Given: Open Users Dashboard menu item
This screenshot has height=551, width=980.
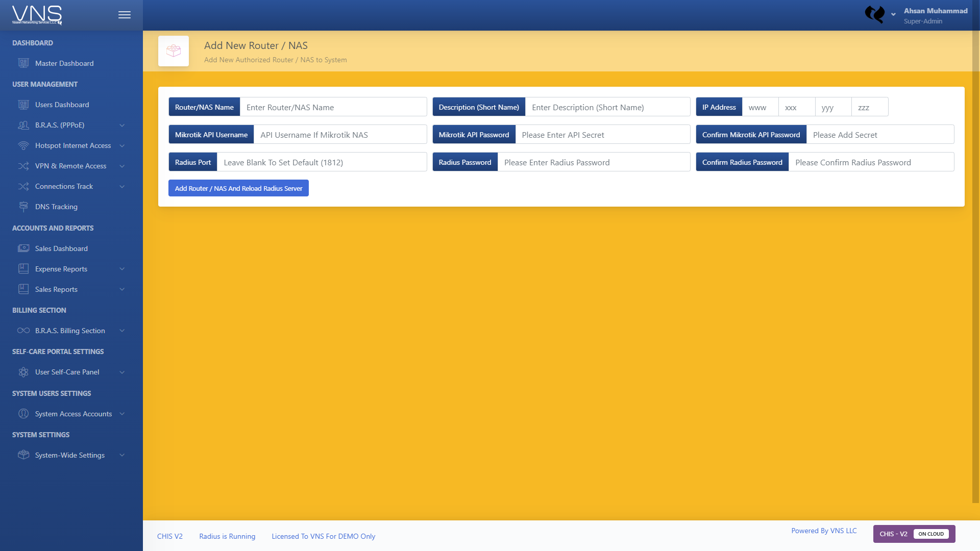Looking at the screenshot, I should (62, 105).
